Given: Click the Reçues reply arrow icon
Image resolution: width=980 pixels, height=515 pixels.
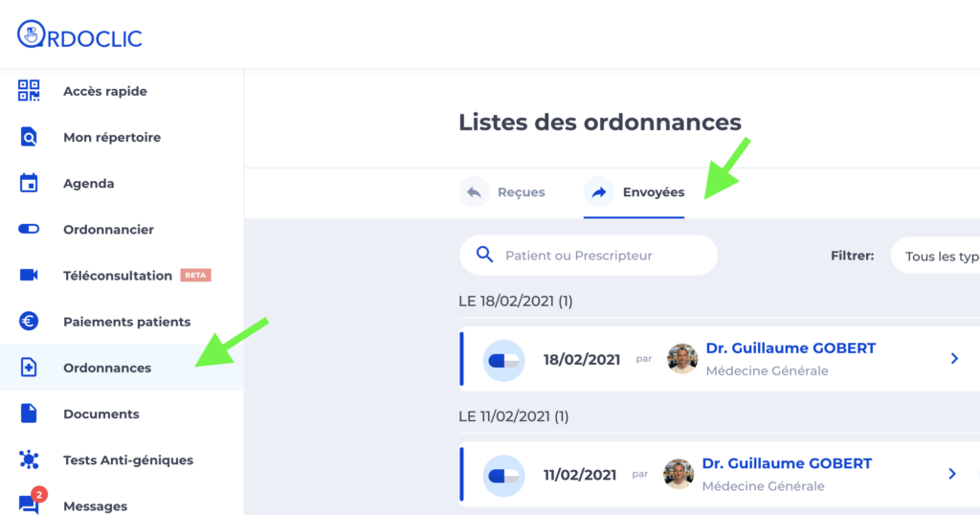Looking at the screenshot, I should 475,191.
